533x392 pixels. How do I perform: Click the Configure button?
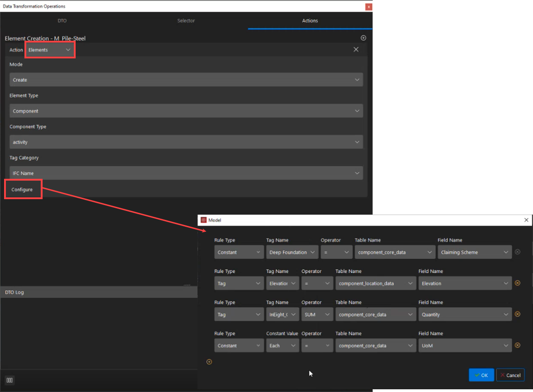pyautogui.click(x=22, y=190)
